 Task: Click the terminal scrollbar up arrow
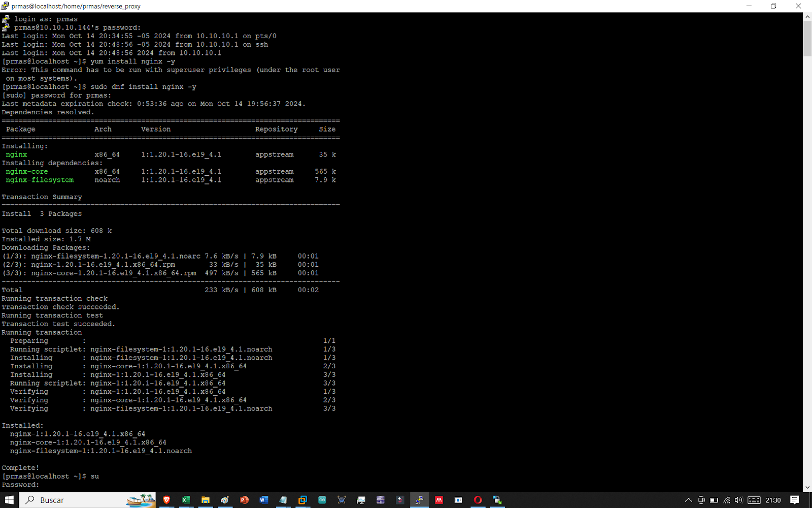pos(807,17)
